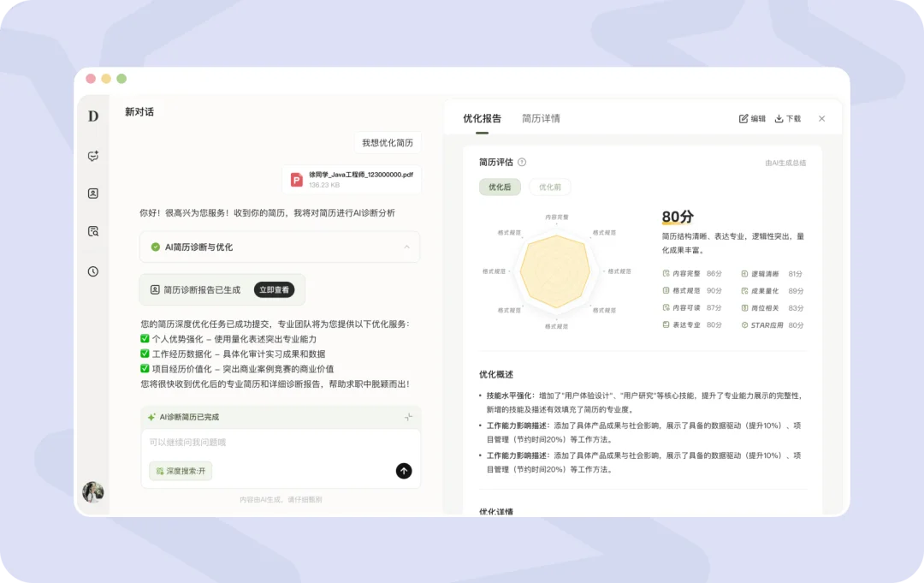Select the 优化后 score view
The height and width of the screenshot is (583, 924).
(500, 187)
